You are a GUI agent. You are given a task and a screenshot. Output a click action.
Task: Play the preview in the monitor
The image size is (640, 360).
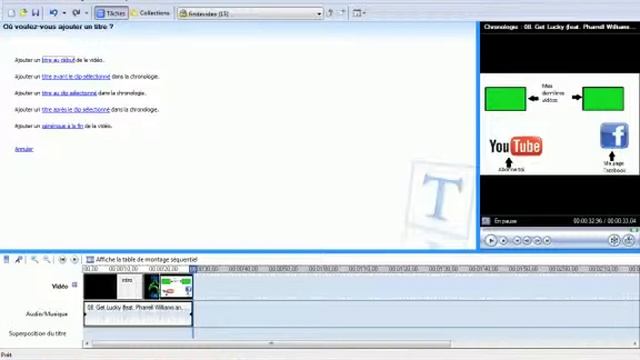pos(491,241)
